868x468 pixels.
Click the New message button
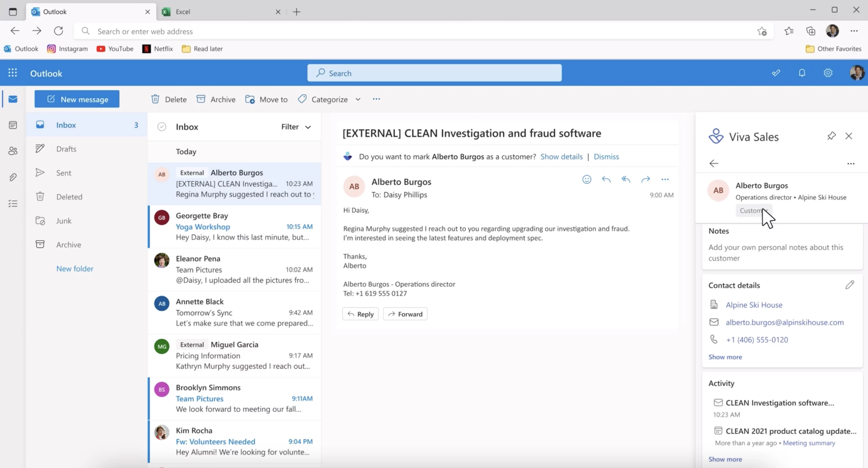tap(77, 99)
